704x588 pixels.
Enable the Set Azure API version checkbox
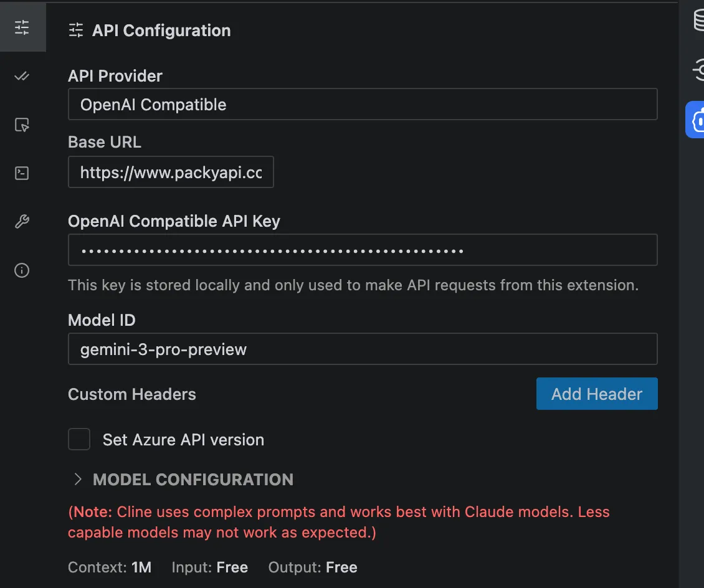click(x=79, y=439)
